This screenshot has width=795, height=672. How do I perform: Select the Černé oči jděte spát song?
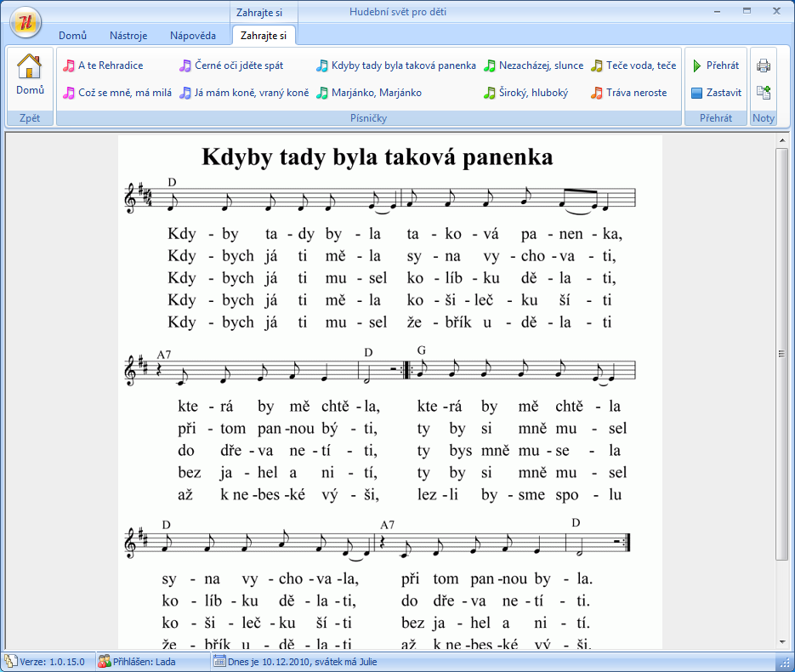[x=231, y=65]
